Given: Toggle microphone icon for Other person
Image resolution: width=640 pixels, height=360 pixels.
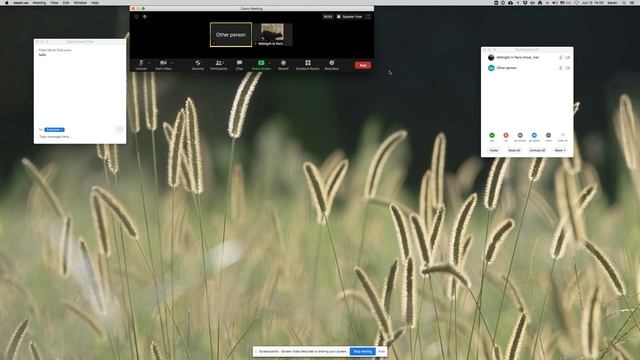Looking at the screenshot, I should (560, 68).
